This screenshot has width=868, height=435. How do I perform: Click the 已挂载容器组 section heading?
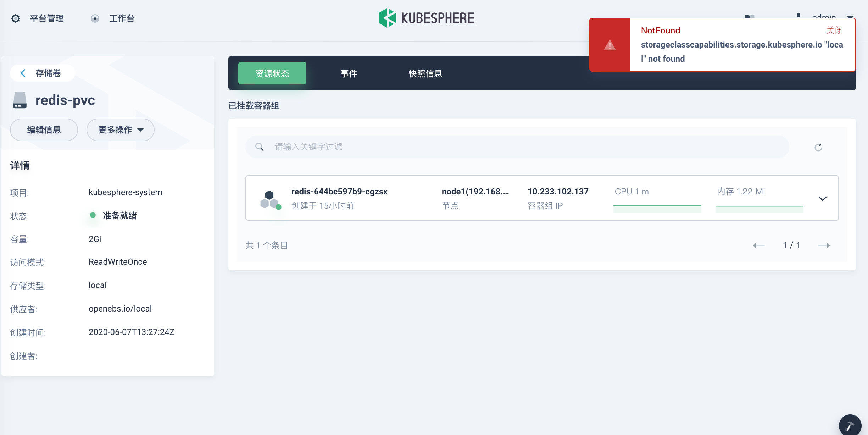(x=254, y=106)
